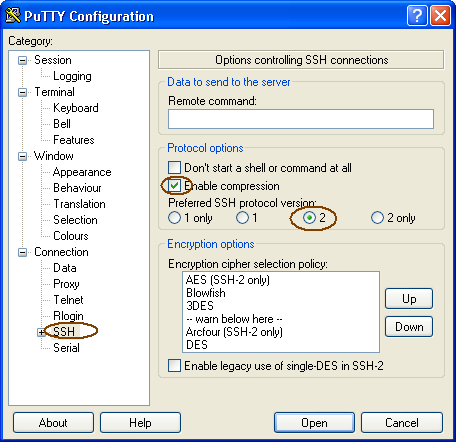456x443 pixels.
Task: Open the Colours settings category
Action: coord(71,236)
